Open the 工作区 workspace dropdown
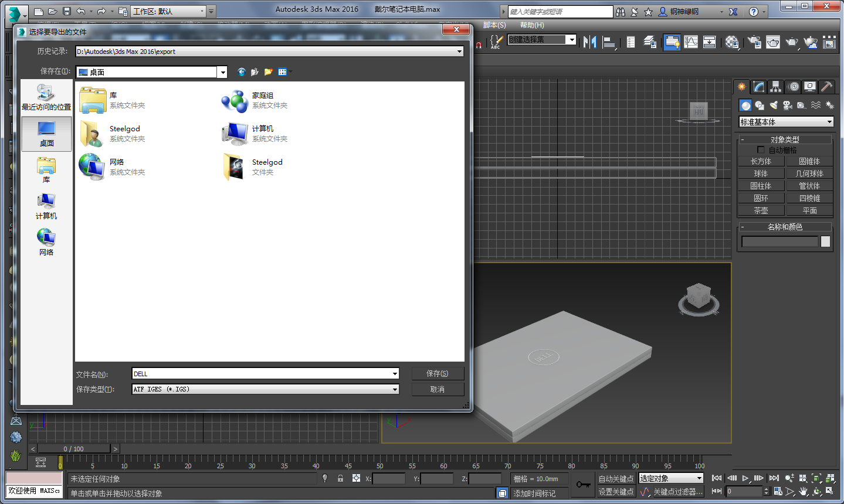Viewport: 844px width, 504px height. point(168,11)
